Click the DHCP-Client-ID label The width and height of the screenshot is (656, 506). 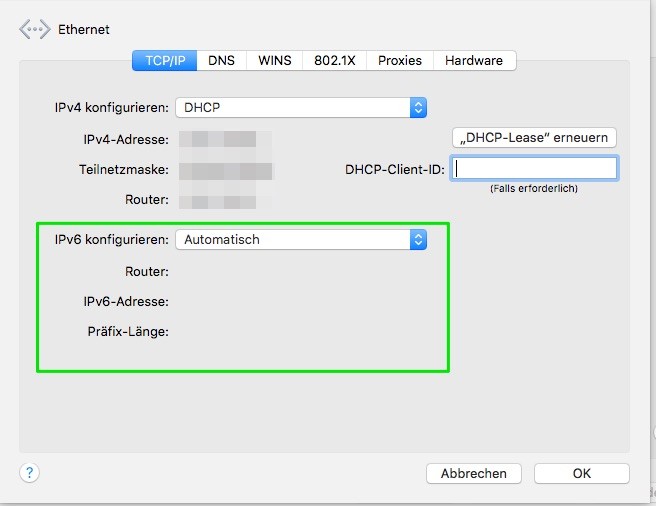(395, 170)
